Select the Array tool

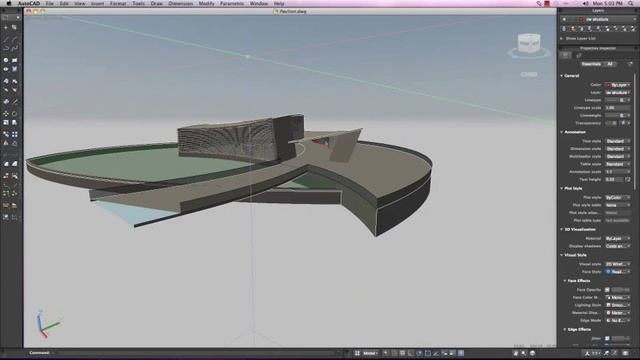[15, 134]
